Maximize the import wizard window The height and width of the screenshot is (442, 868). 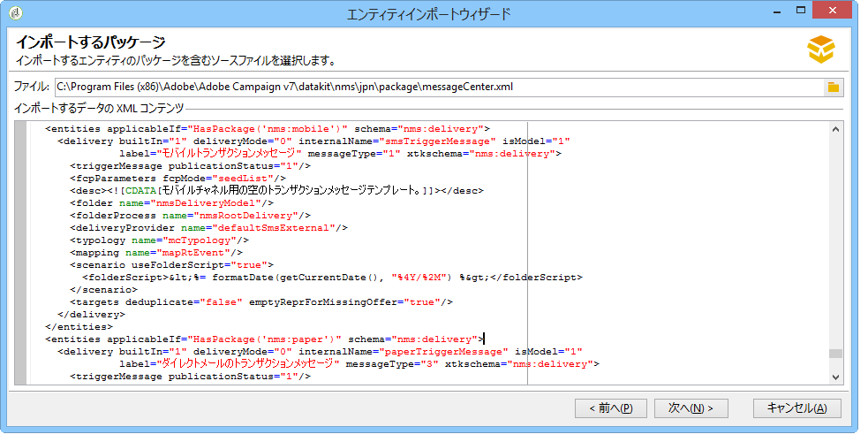pos(801,11)
